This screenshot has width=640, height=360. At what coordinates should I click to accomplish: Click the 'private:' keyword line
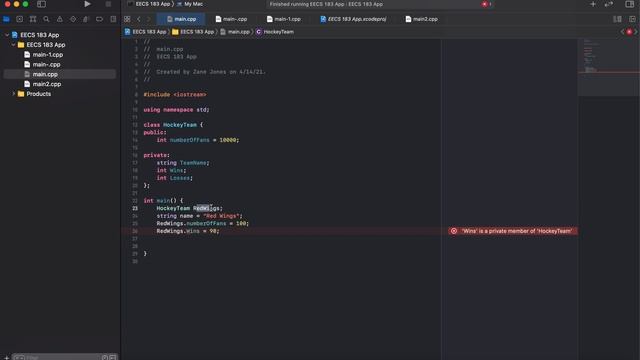(156, 155)
